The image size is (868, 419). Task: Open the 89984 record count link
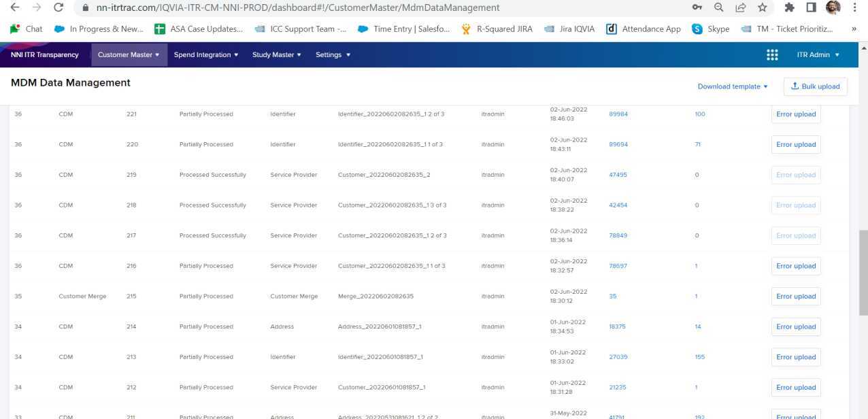tap(618, 114)
